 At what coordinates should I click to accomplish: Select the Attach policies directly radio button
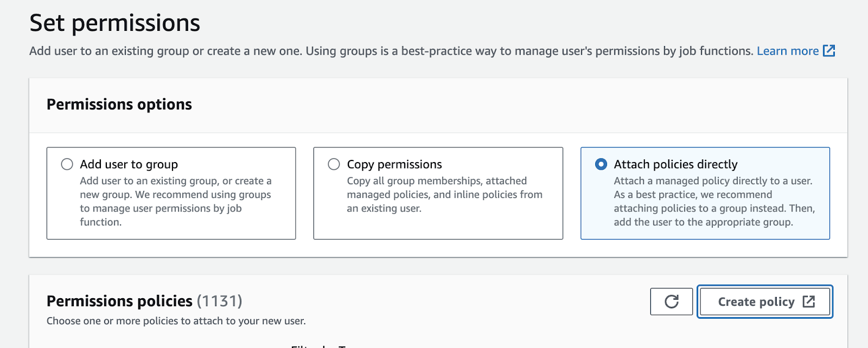[601, 164]
